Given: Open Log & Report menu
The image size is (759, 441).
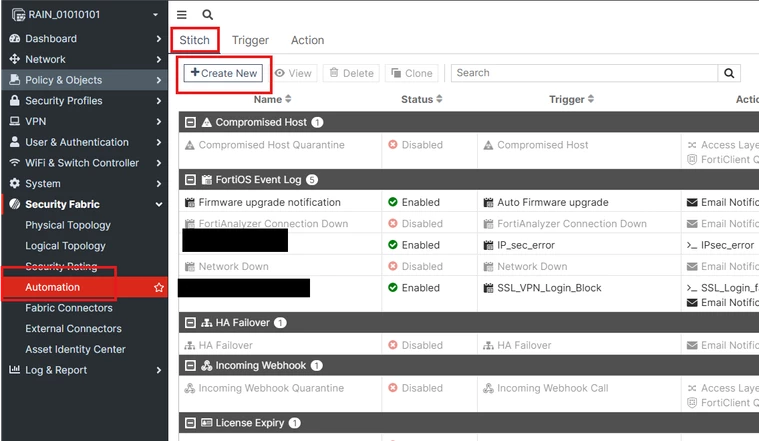Looking at the screenshot, I should [x=85, y=370].
